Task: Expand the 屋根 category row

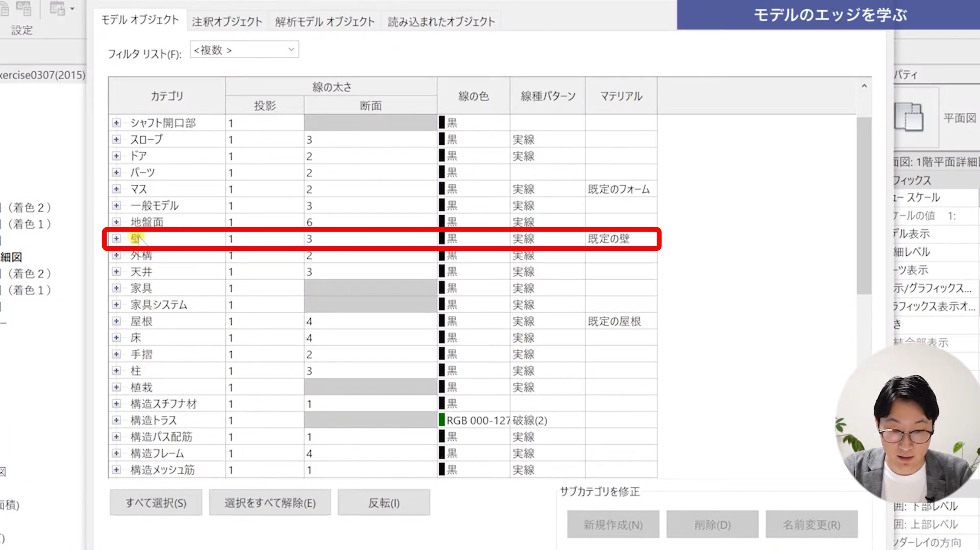Action: tap(116, 321)
